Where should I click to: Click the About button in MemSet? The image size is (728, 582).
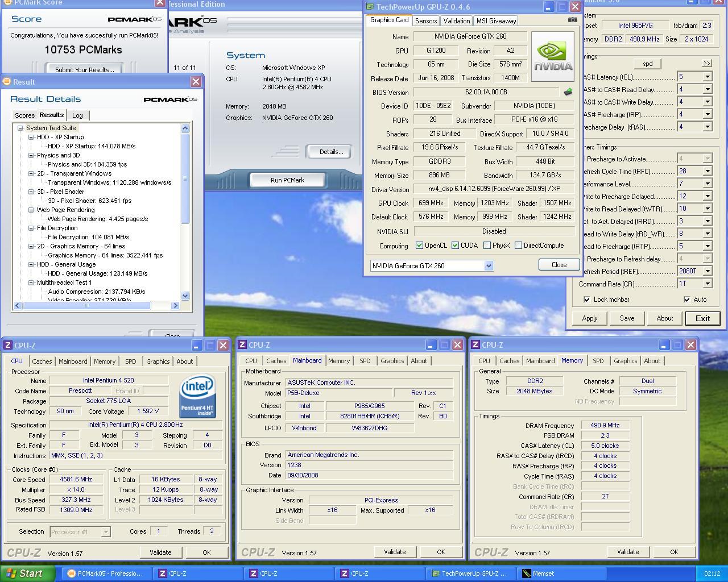(x=665, y=318)
